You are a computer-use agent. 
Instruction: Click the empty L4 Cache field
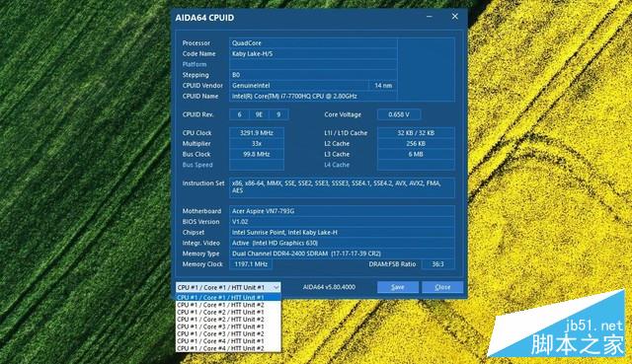pyautogui.click(x=416, y=165)
